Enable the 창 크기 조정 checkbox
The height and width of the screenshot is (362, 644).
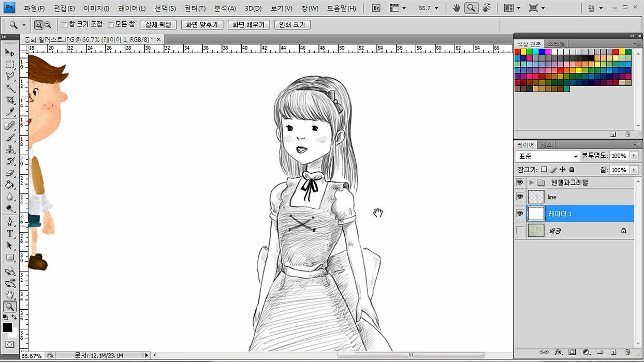tap(65, 25)
